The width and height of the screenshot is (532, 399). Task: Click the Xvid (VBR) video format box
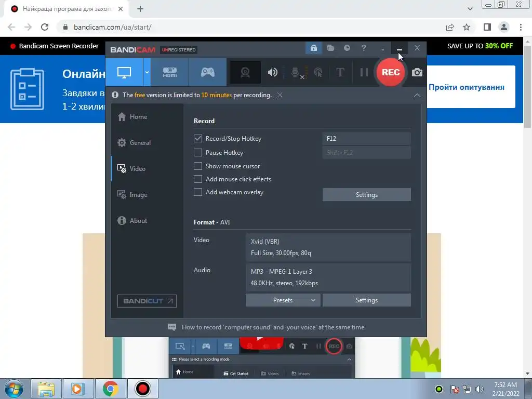tap(328, 247)
